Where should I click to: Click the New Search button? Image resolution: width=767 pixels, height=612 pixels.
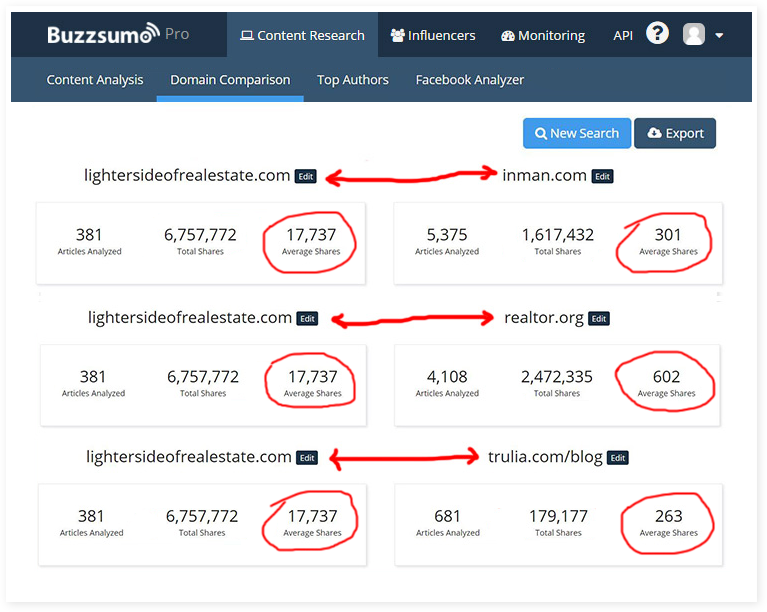[x=577, y=133]
